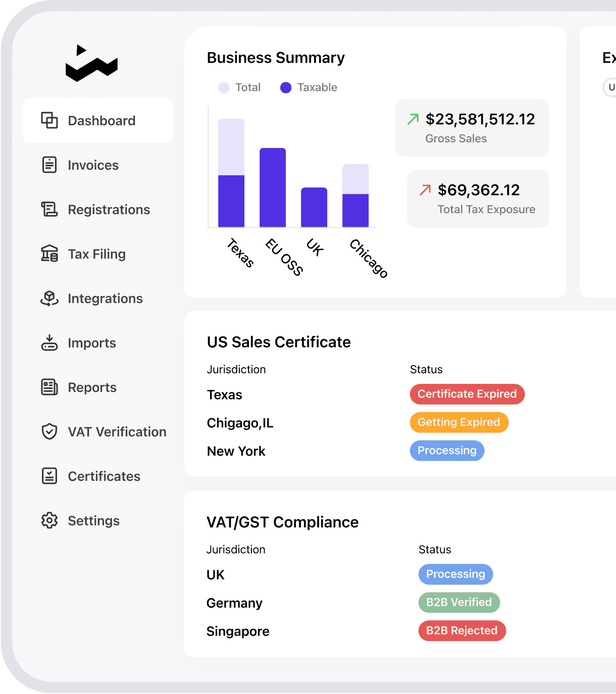Select the Texas bar in the chart

click(231, 173)
